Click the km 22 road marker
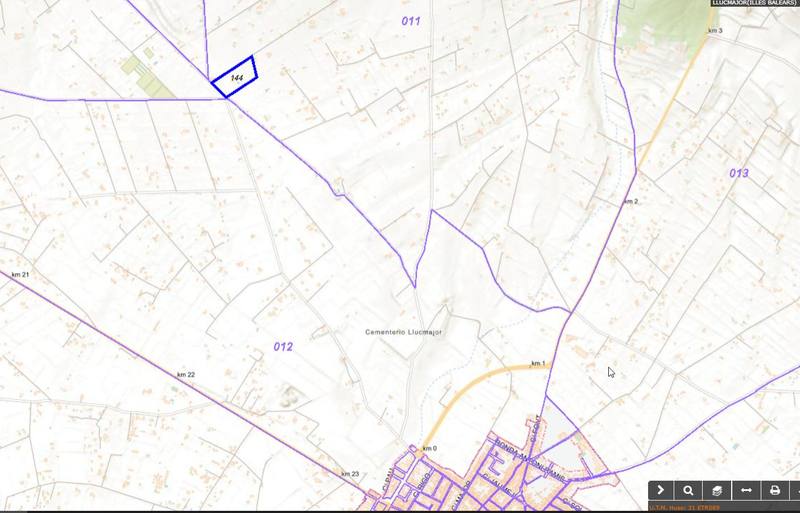This screenshot has height=513, width=800. tap(185, 374)
